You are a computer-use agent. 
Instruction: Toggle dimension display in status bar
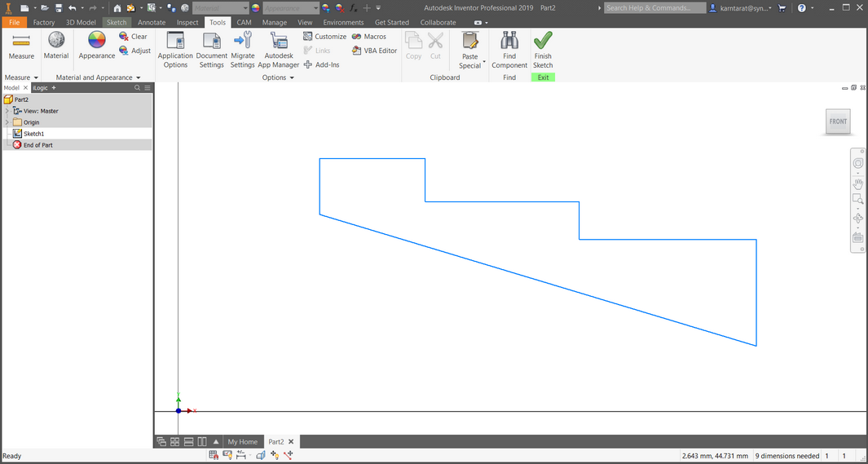point(240,455)
